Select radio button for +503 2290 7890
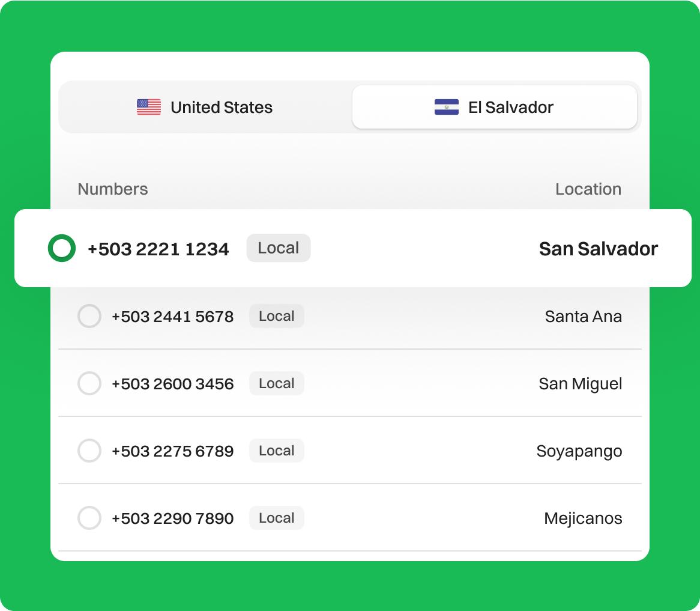700x611 pixels. [89, 518]
